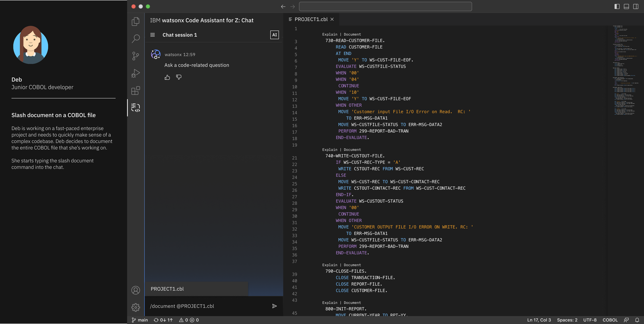Toggle the primary sidebar layout icon
The width and height of the screenshot is (644, 324).
tap(617, 6)
